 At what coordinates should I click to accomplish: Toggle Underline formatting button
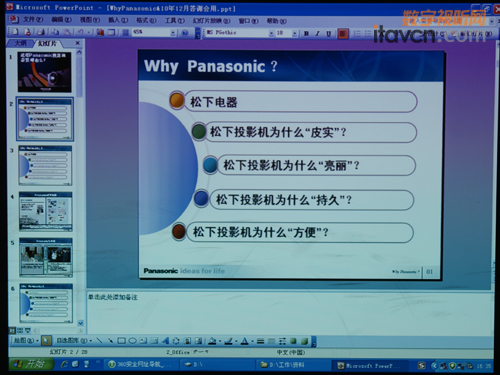(329, 33)
